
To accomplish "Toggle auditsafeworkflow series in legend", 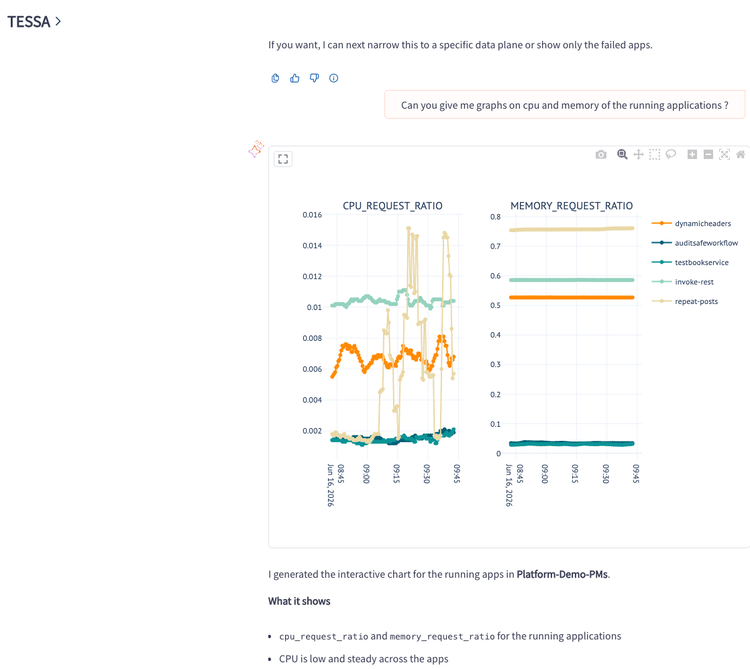I will click(x=695, y=243).
